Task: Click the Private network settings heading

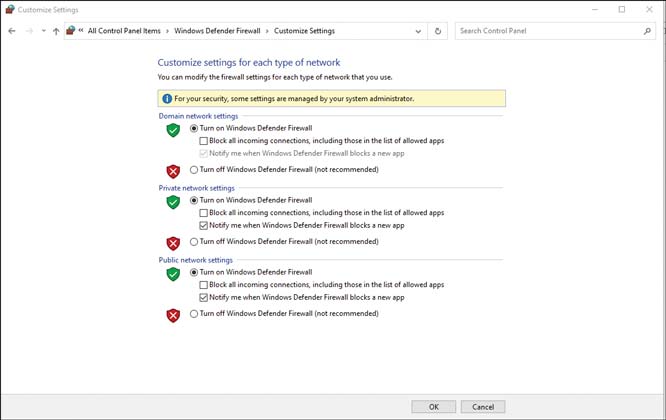Action: pos(197,188)
